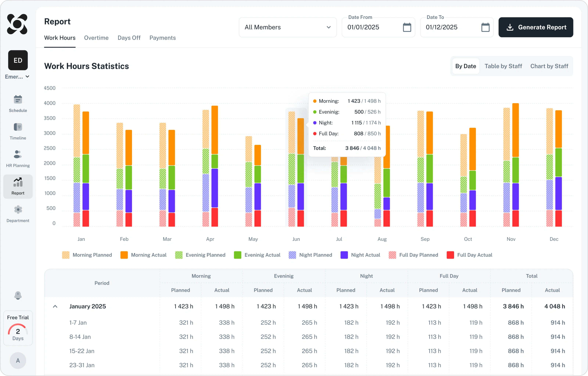Click the Eveninig Actual color swatch
The width and height of the screenshot is (588, 376).
(237, 255)
